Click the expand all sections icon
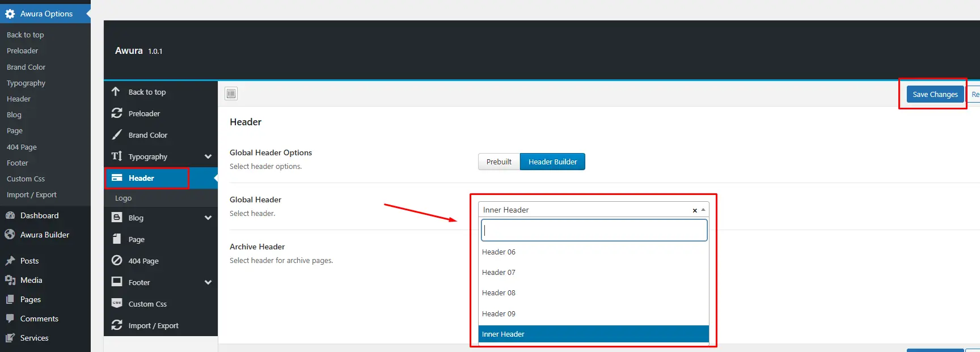This screenshot has width=980, height=352. coord(231,94)
